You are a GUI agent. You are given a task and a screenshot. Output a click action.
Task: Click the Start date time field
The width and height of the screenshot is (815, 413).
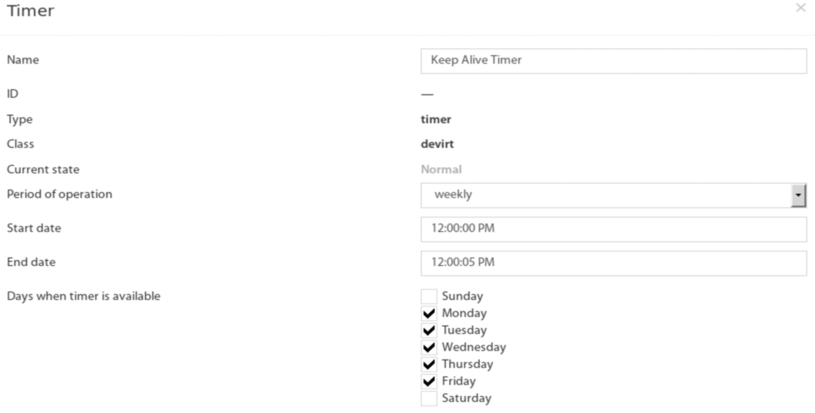(613, 229)
